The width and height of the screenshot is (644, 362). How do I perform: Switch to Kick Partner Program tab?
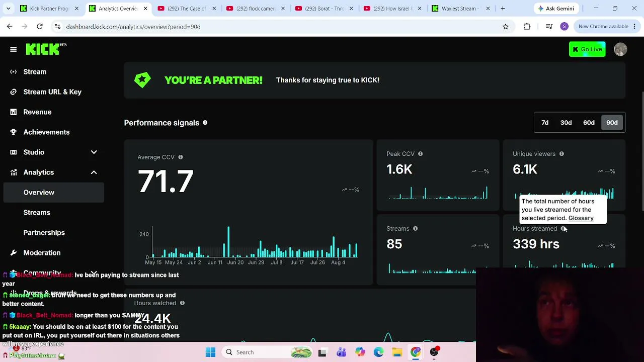(49, 9)
